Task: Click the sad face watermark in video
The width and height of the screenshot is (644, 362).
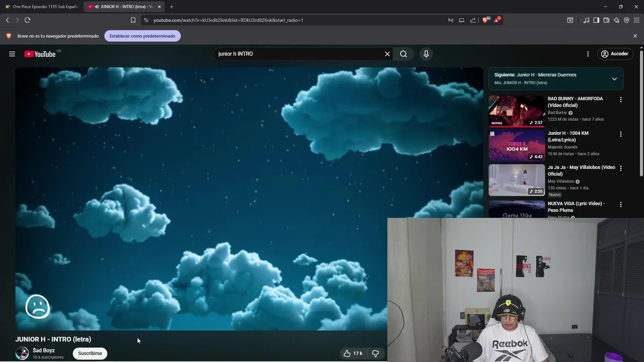Action: pyautogui.click(x=38, y=307)
